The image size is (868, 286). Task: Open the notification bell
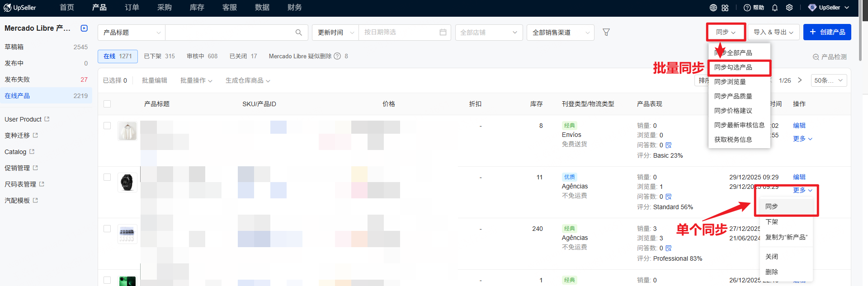775,8
